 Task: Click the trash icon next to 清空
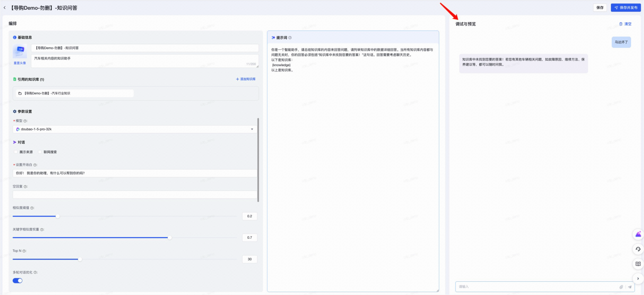point(621,24)
